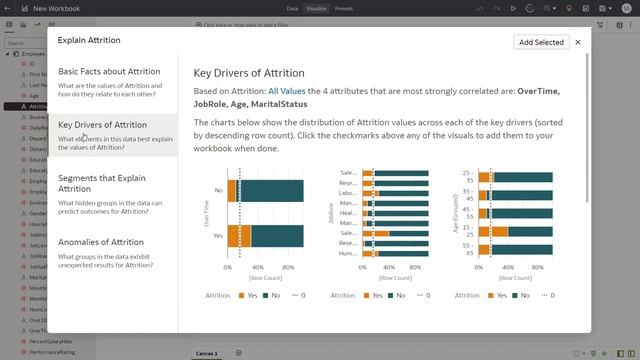Open the Visualizations pane icon
The height and width of the screenshot is (360, 640).
coord(23,24)
